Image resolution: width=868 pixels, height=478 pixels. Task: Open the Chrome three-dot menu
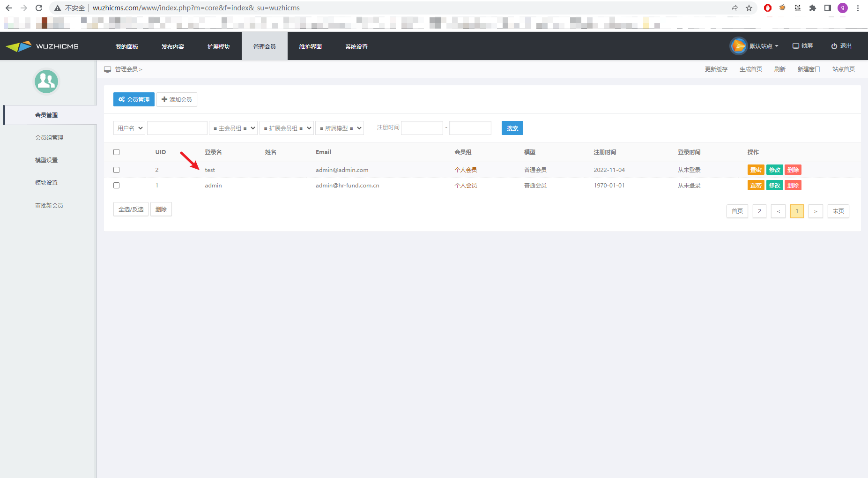coord(858,8)
